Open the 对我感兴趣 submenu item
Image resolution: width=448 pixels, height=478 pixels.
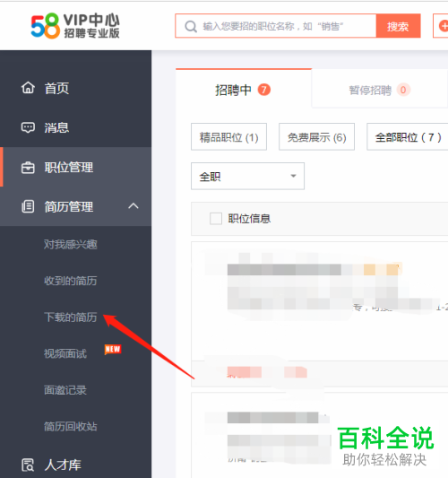(71, 244)
